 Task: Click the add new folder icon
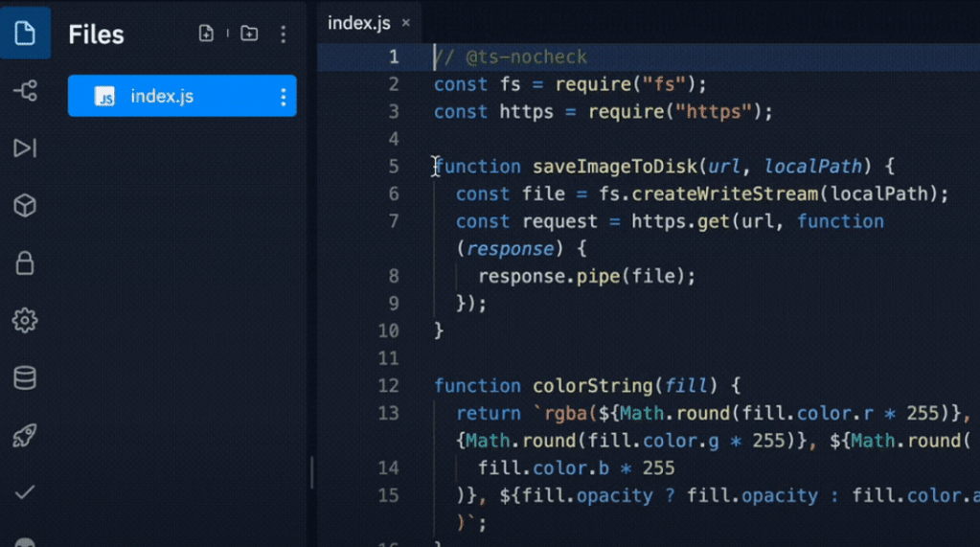(x=249, y=34)
